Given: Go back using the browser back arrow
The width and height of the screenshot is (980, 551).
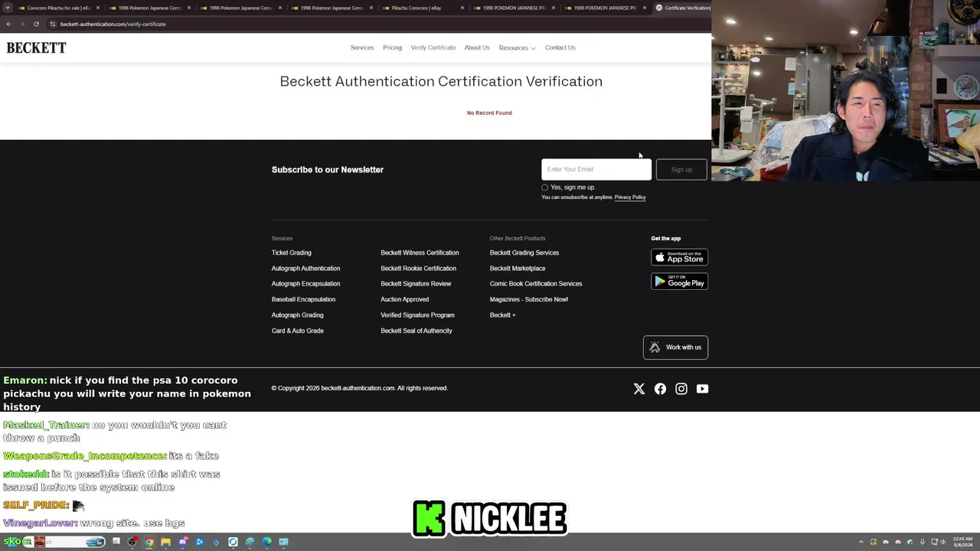Looking at the screenshot, I should pos(8,24).
